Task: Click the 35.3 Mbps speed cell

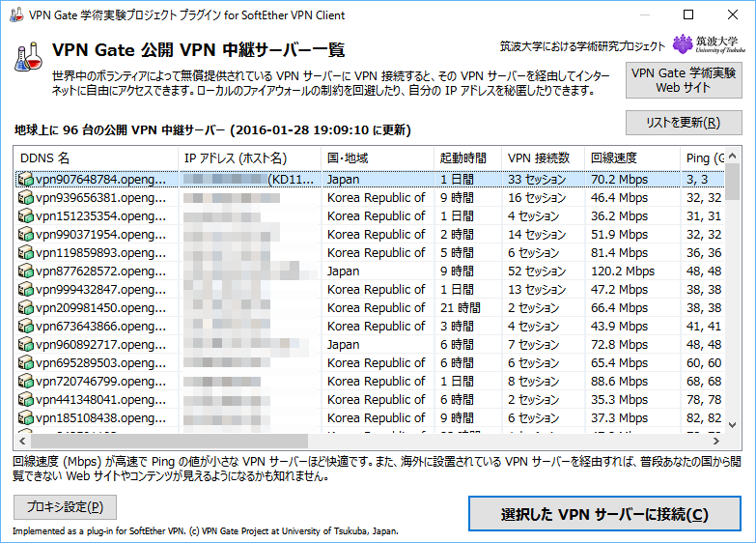Action: pos(619,400)
